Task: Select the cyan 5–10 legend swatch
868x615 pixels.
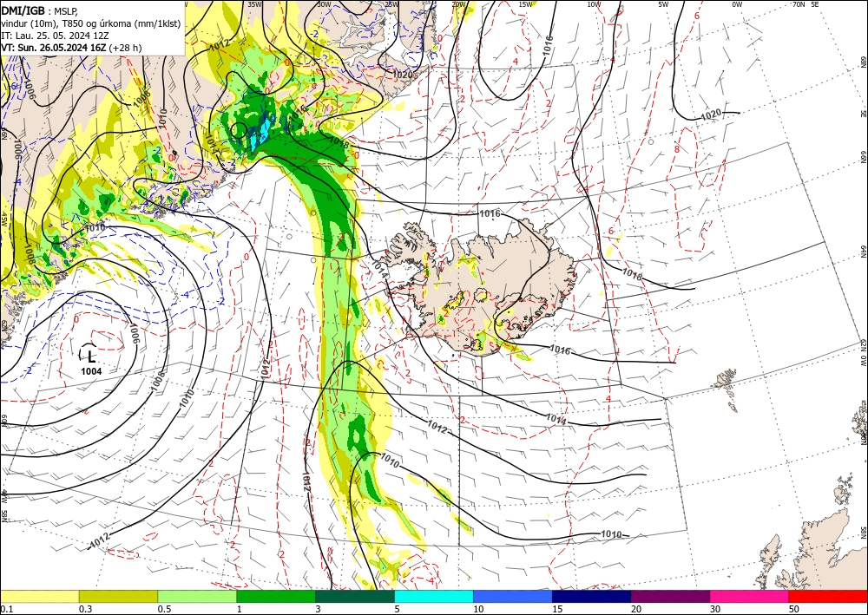Action: coord(434,596)
